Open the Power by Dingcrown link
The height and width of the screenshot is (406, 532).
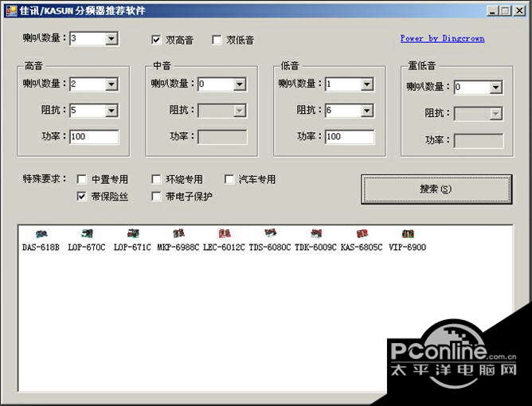tap(442, 39)
